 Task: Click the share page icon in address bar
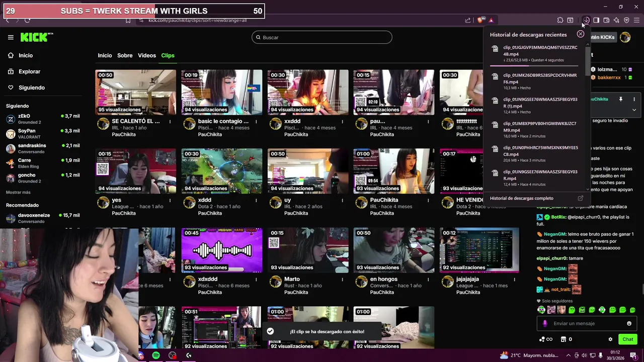click(468, 20)
